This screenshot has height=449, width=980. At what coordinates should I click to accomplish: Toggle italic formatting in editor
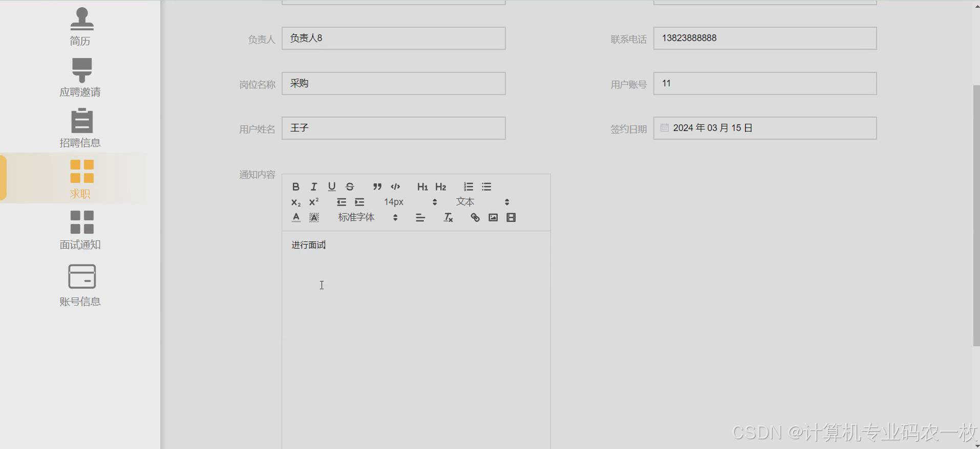314,187
